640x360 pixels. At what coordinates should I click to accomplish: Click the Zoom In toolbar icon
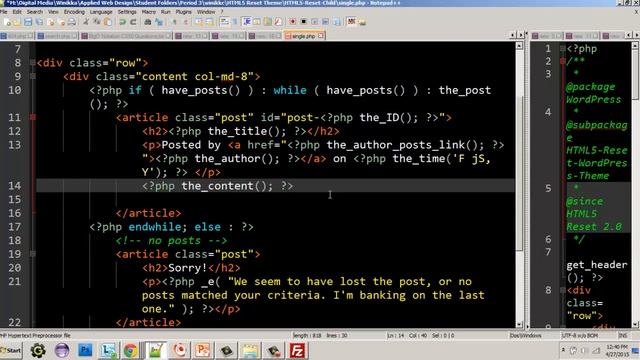174,22
